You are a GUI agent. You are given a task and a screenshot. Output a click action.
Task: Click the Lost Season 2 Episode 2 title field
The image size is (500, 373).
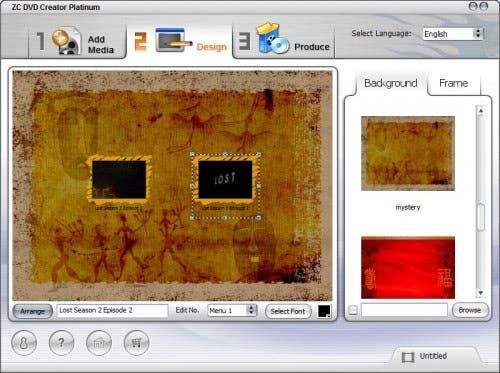click(112, 311)
